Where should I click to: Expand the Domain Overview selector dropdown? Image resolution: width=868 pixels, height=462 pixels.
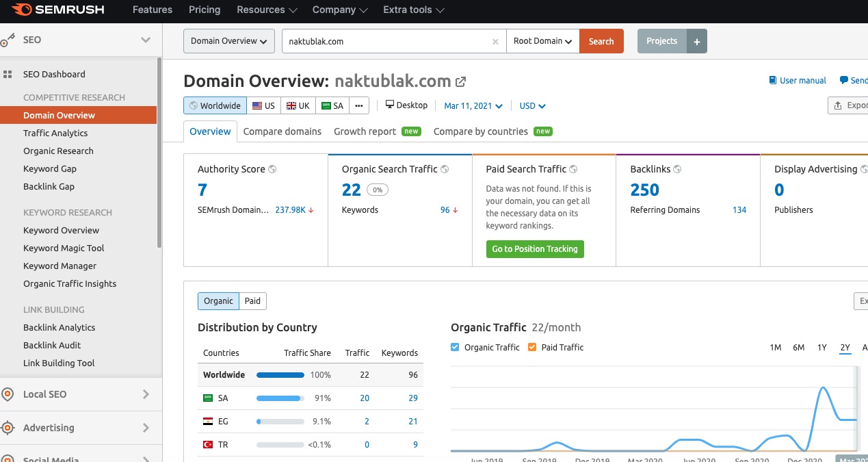click(x=228, y=41)
